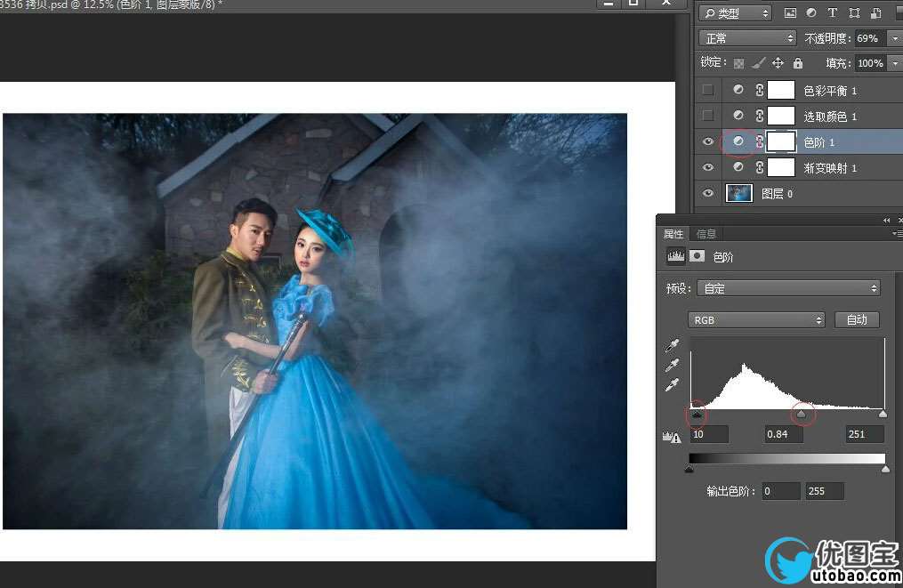Click the 0.84 midtone input field

tap(784, 434)
